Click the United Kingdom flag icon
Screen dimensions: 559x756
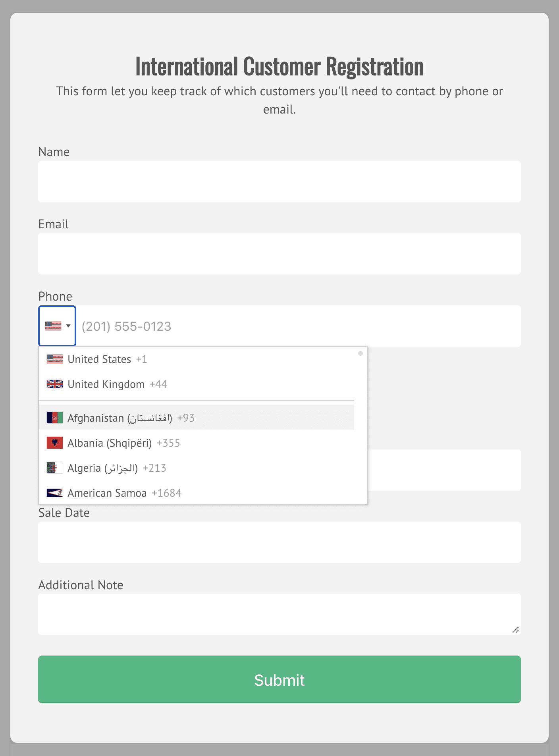click(55, 384)
